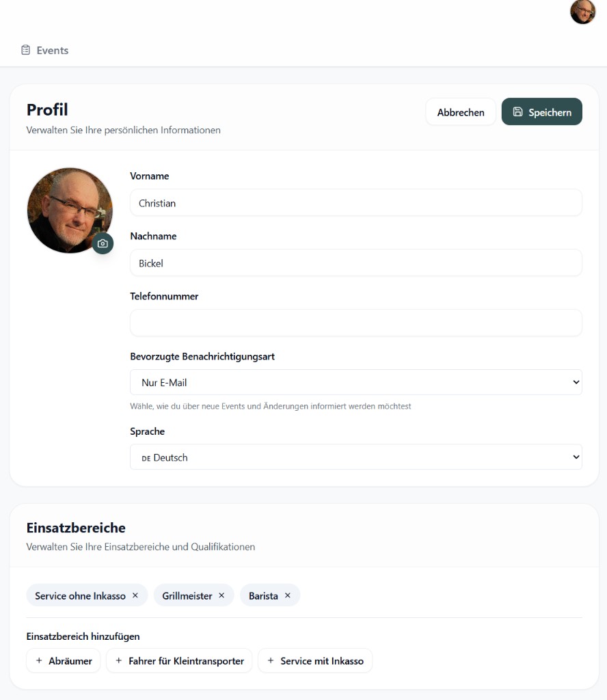Image resolution: width=607 pixels, height=700 pixels.
Task: Add Fahrer für Kleintransporter as Einsatzbereich
Action: (179, 661)
